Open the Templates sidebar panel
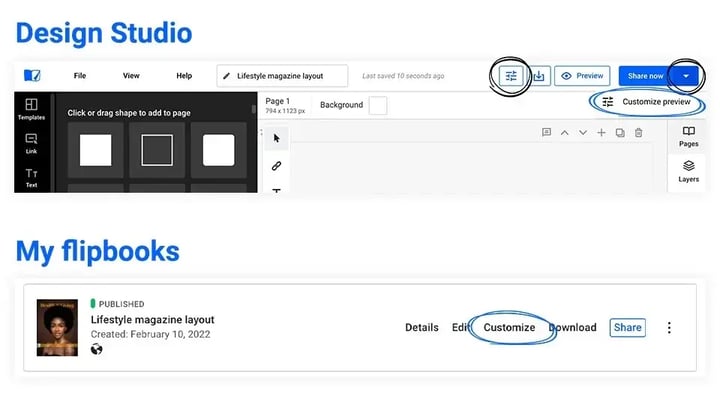Screen dimensions: 720x399 31,109
